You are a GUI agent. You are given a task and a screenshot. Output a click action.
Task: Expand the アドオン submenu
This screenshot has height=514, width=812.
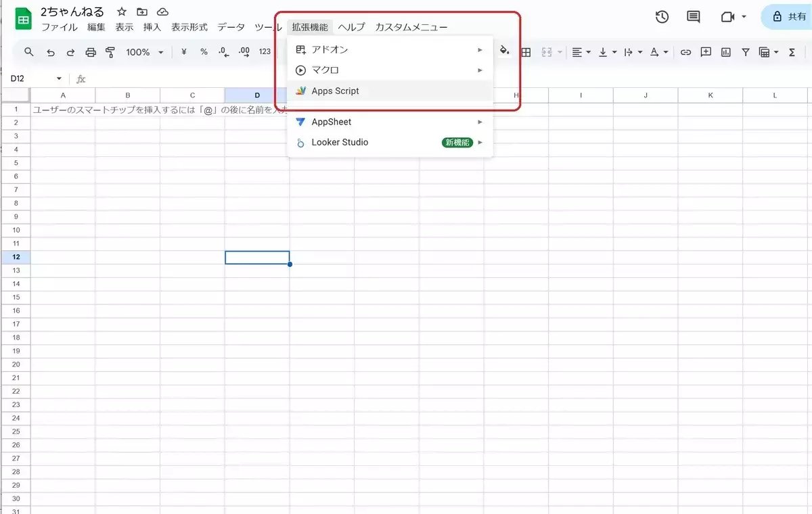tap(390, 50)
